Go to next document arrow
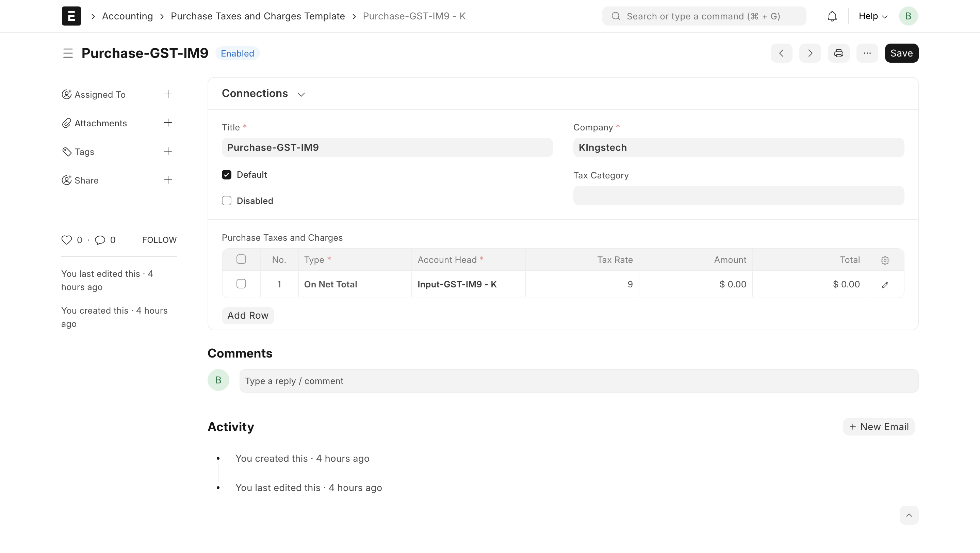The height and width of the screenshot is (553, 980). (810, 53)
